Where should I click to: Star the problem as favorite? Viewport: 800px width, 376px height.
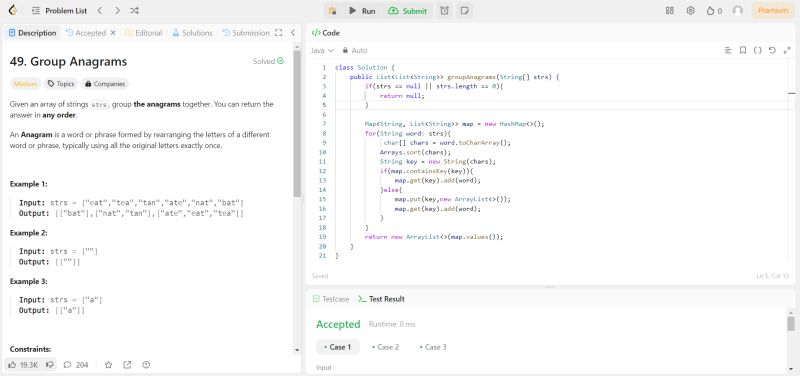pyautogui.click(x=108, y=365)
